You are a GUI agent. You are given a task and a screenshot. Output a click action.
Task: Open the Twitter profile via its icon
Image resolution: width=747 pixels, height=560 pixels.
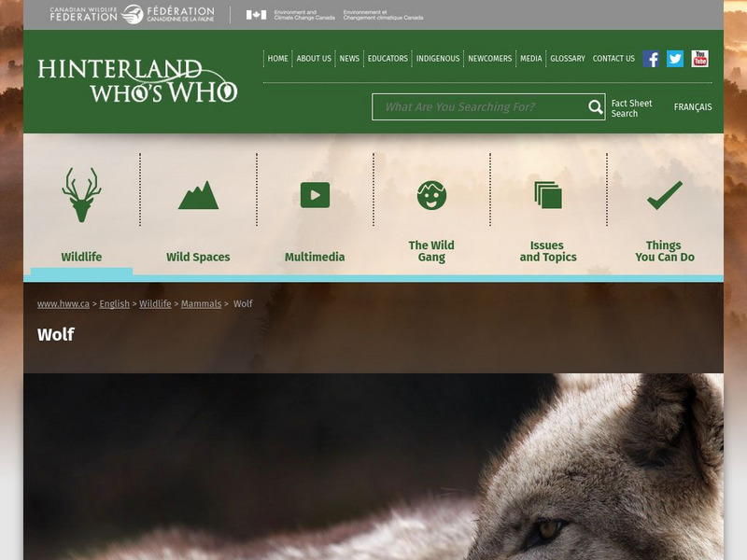(x=674, y=58)
